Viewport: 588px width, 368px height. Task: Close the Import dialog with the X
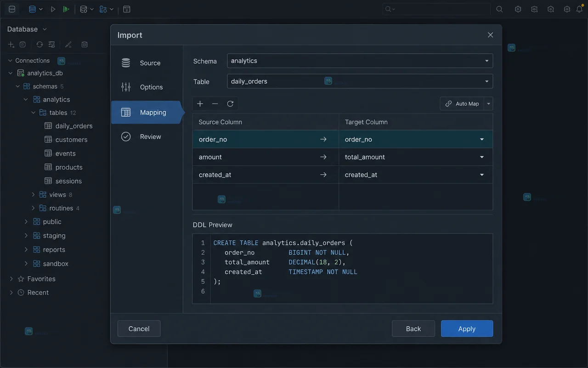[x=491, y=35]
